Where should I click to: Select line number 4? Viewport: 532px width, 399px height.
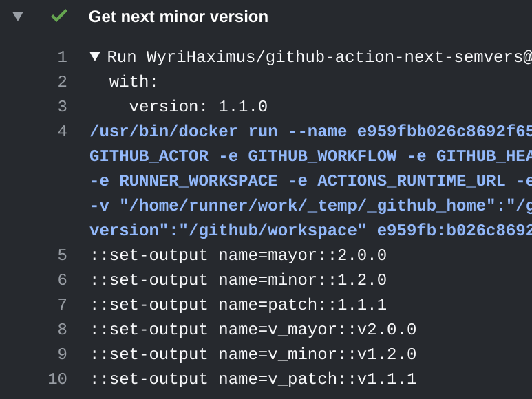pos(63,131)
